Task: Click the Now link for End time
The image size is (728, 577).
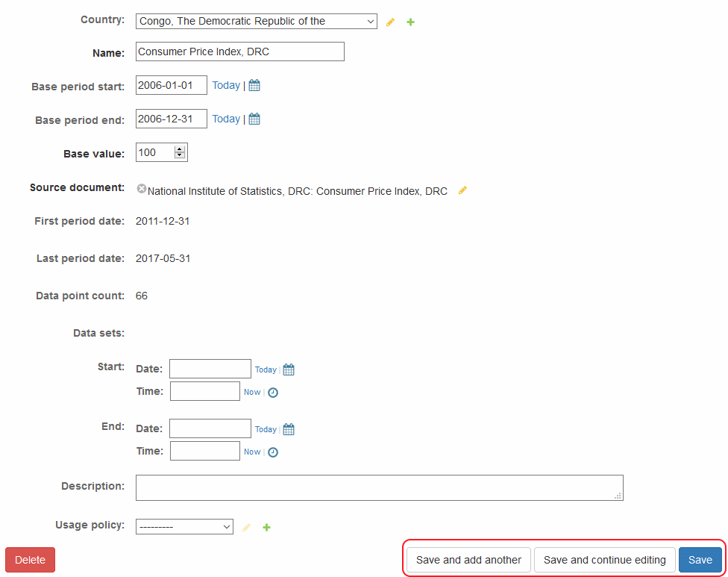Action: point(252,452)
